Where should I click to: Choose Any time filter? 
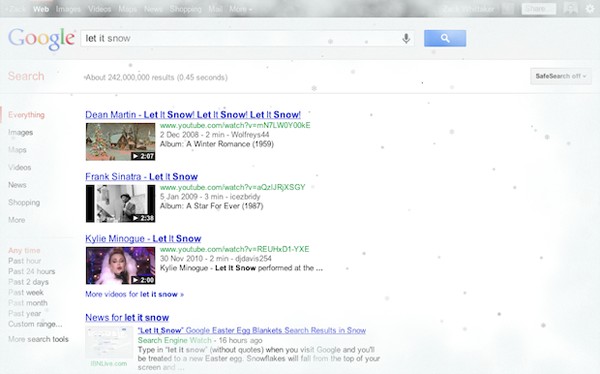pos(24,250)
